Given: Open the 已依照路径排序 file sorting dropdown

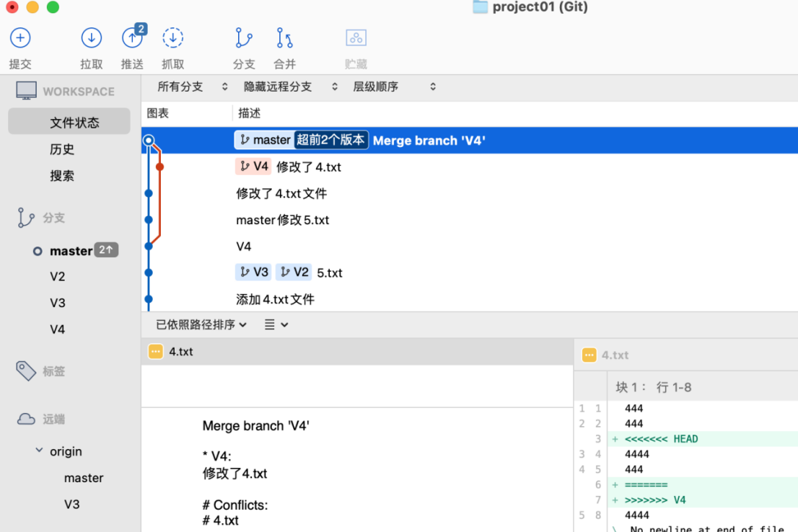Looking at the screenshot, I should coord(201,324).
